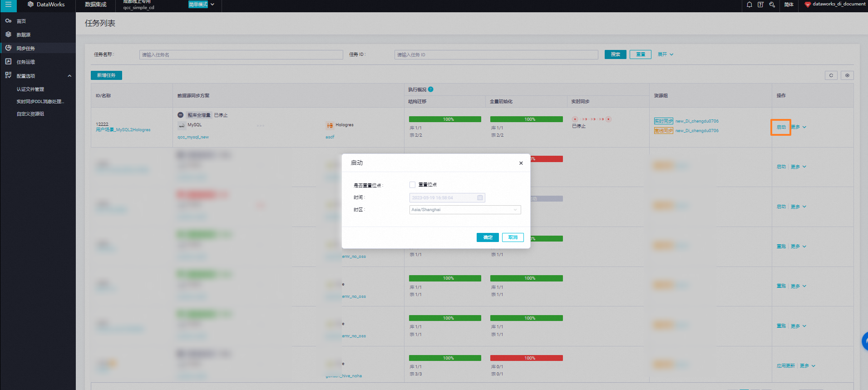Click the data source layers icon
Image resolution: width=868 pixels, height=390 pixels.
(x=8, y=35)
